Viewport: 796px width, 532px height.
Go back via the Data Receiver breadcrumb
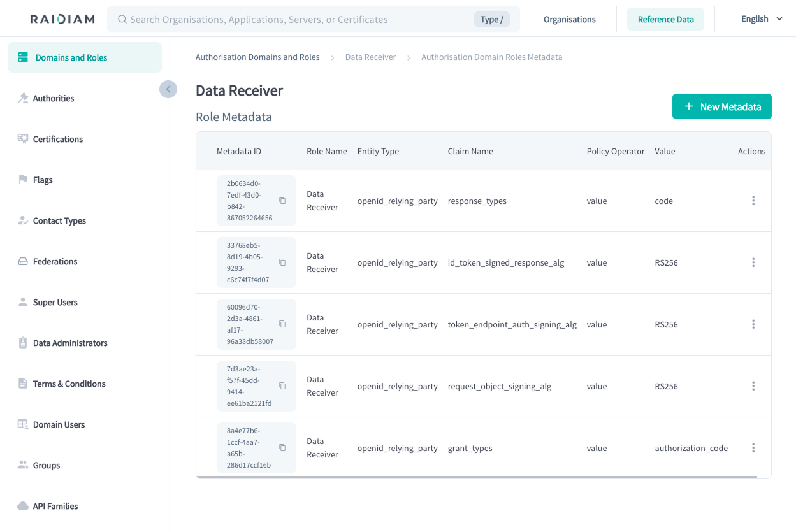[370, 57]
